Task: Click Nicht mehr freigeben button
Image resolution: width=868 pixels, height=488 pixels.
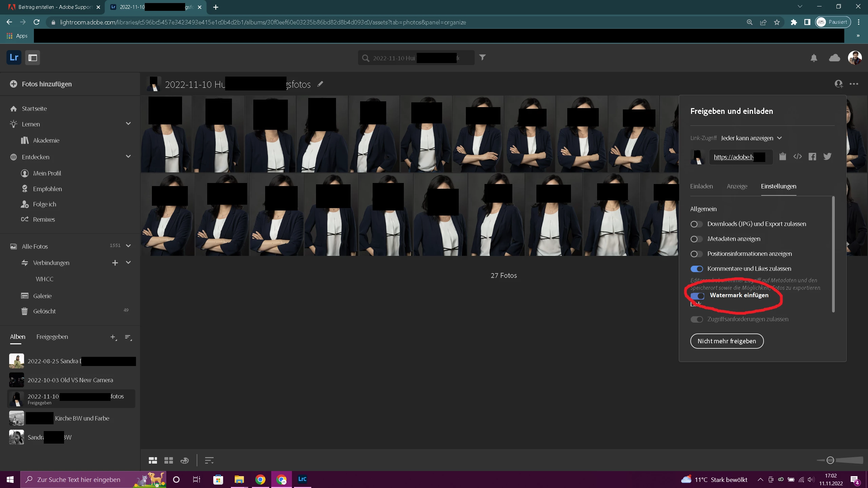Action: click(x=727, y=341)
